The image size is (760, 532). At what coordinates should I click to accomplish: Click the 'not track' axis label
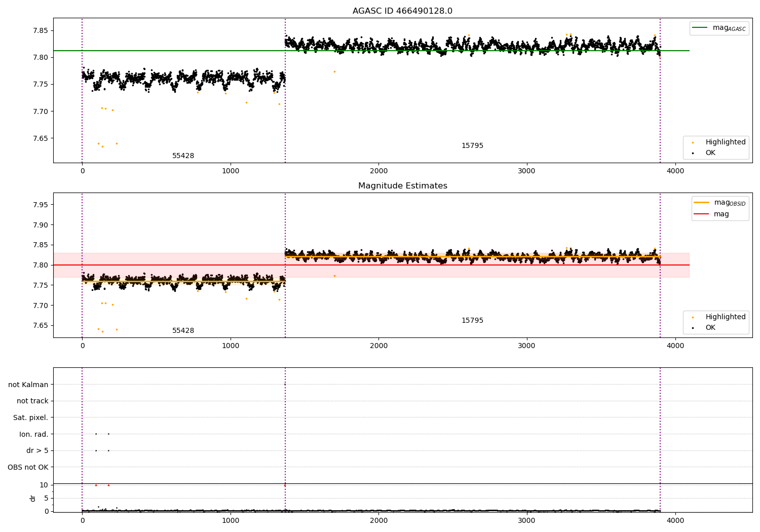point(32,401)
